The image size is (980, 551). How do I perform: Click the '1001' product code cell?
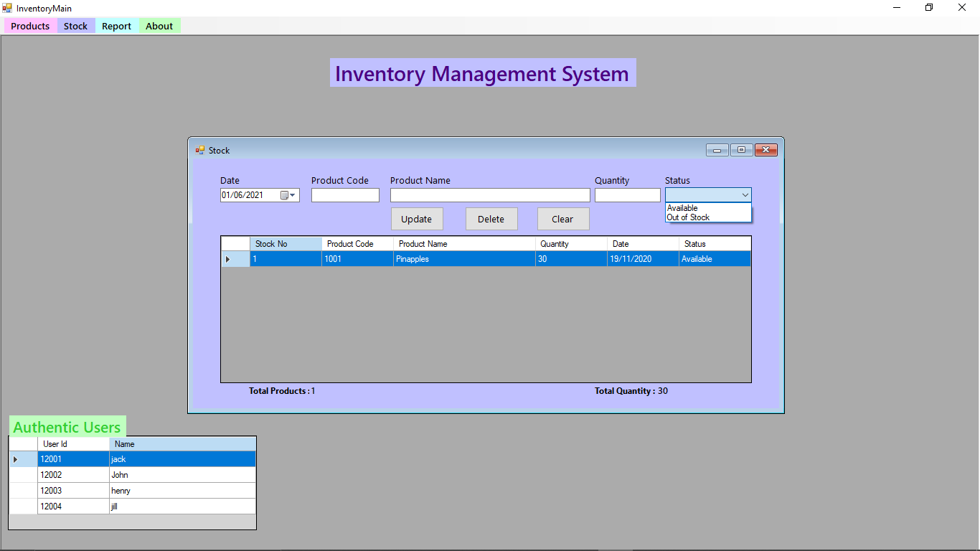coord(357,259)
